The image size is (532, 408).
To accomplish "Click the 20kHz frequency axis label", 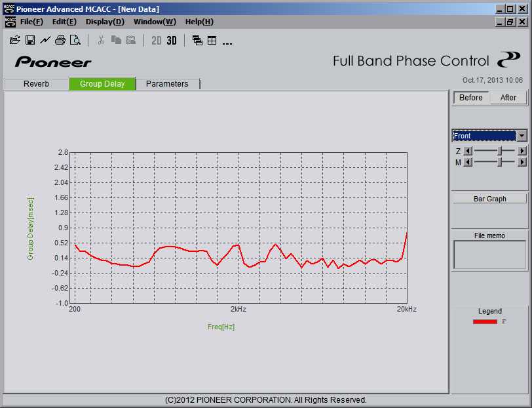I will tap(406, 309).
